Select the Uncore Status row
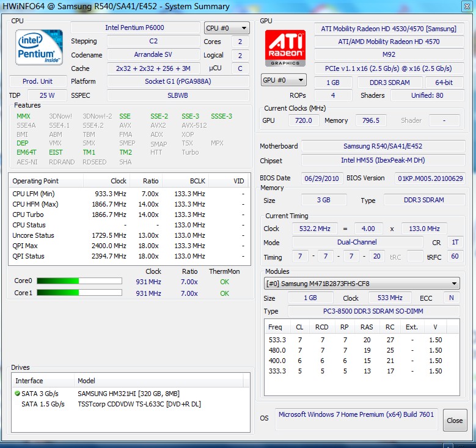476x448 pixels. [x=129, y=235]
